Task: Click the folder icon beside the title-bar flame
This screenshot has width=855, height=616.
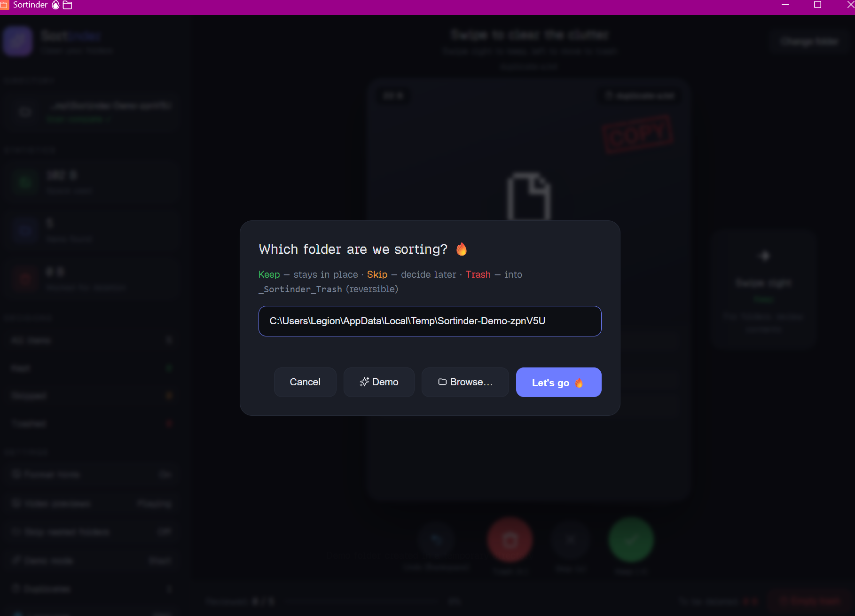Action: coord(67,5)
